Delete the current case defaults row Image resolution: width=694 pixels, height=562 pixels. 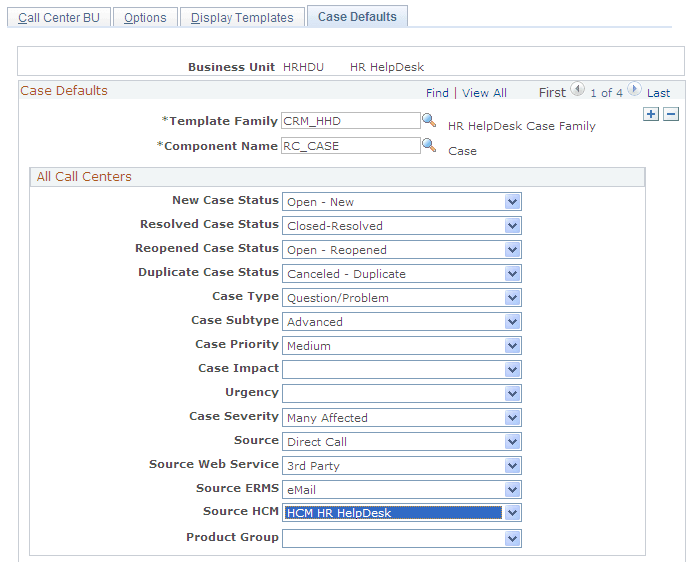tap(671, 114)
